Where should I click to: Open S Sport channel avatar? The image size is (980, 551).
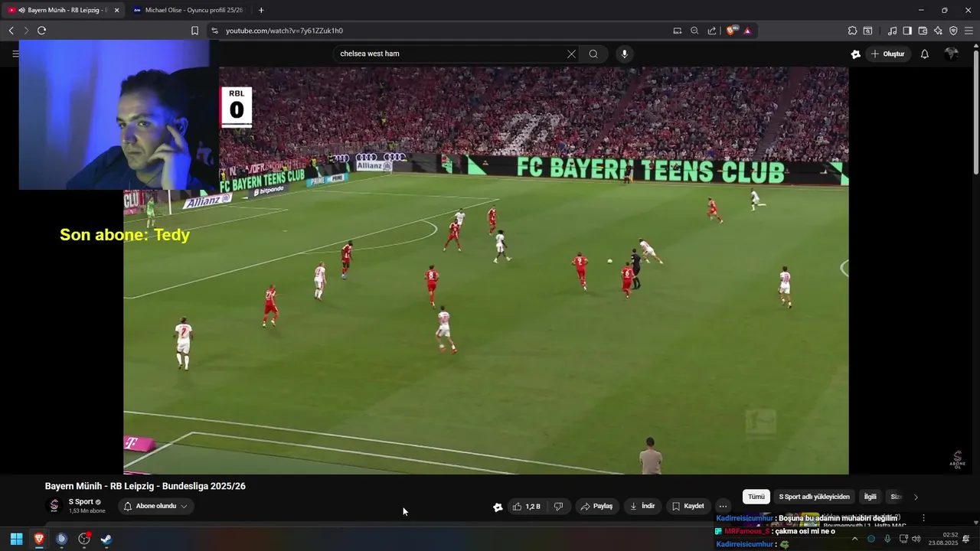pos(54,505)
